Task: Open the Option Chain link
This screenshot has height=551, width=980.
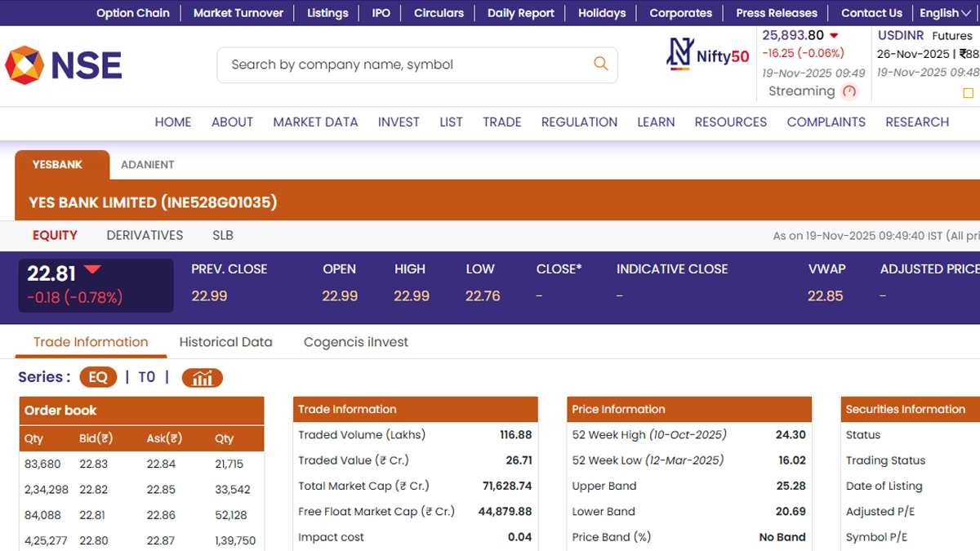Action: [133, 13]
